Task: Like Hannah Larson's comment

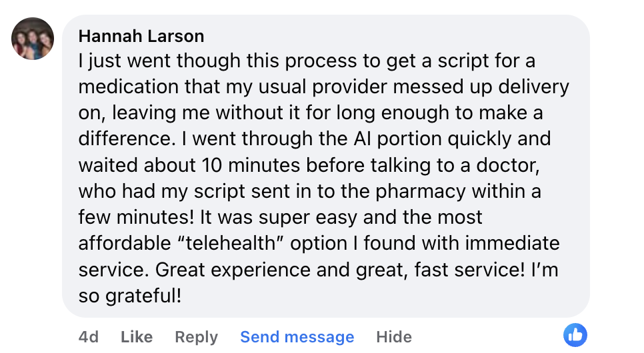Action: click(x=137, y=337)
